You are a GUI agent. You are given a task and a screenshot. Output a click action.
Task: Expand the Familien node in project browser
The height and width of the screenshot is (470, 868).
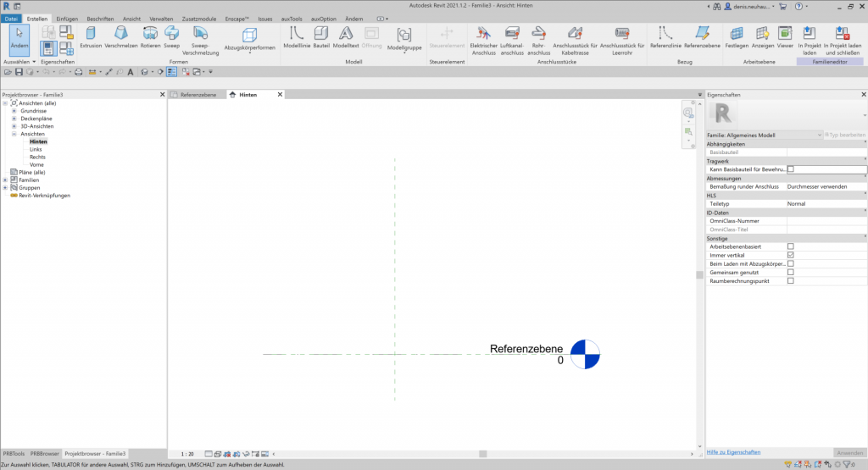(6, 180)
